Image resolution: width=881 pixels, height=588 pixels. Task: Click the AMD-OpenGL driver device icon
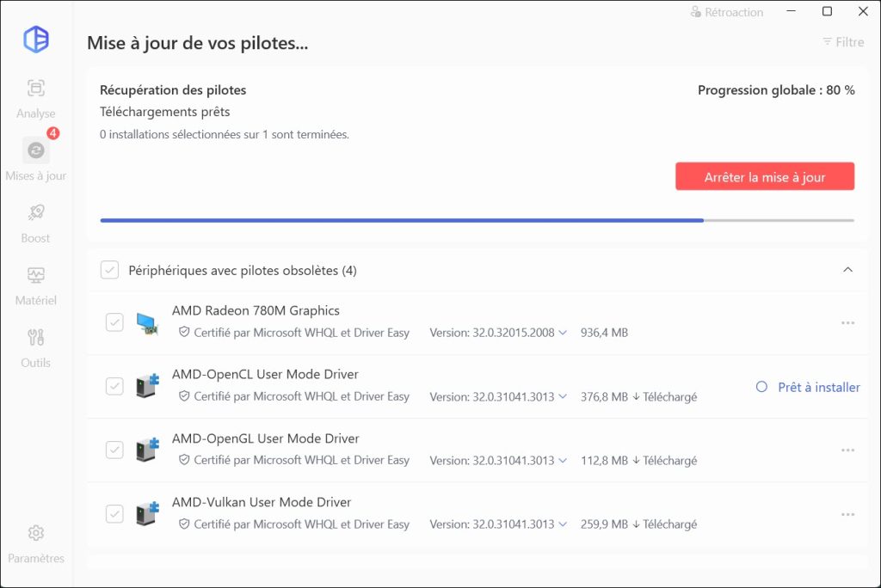point(148,450)
